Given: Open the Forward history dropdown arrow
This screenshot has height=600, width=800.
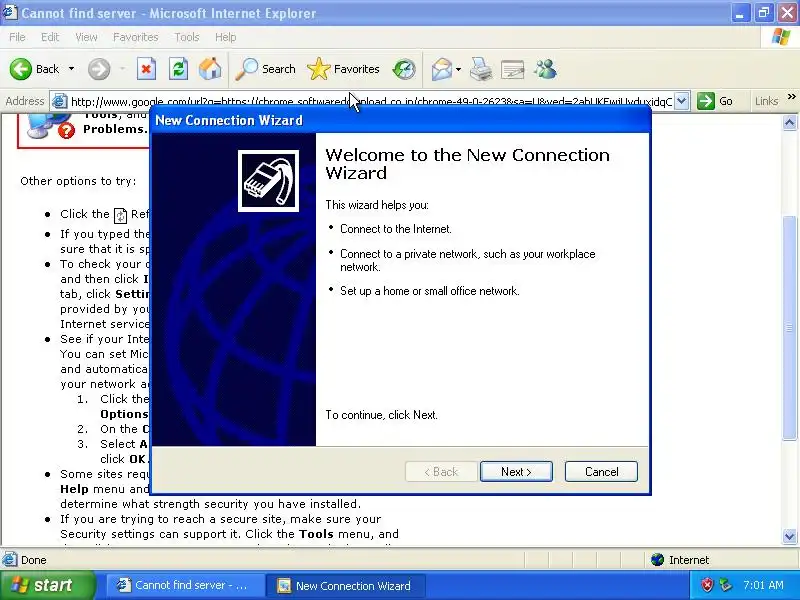Looking at the screenshot, I should 122,69.
